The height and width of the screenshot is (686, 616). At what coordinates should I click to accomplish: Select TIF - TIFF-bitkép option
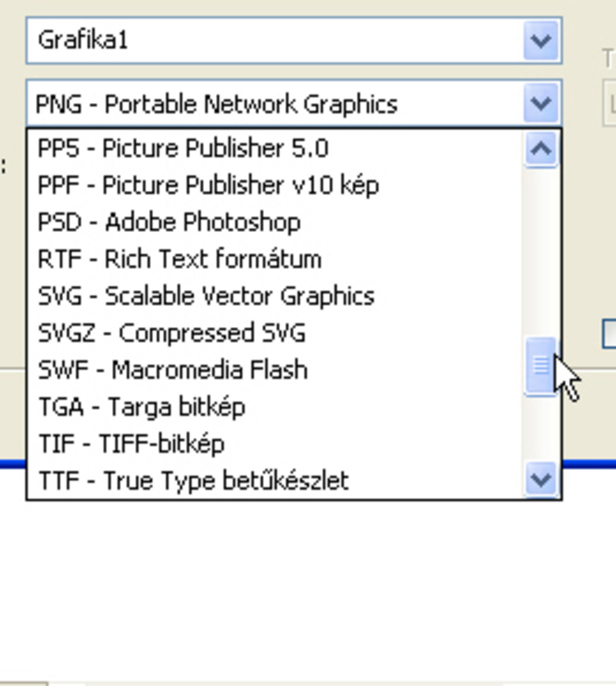[x=132, y=444]
